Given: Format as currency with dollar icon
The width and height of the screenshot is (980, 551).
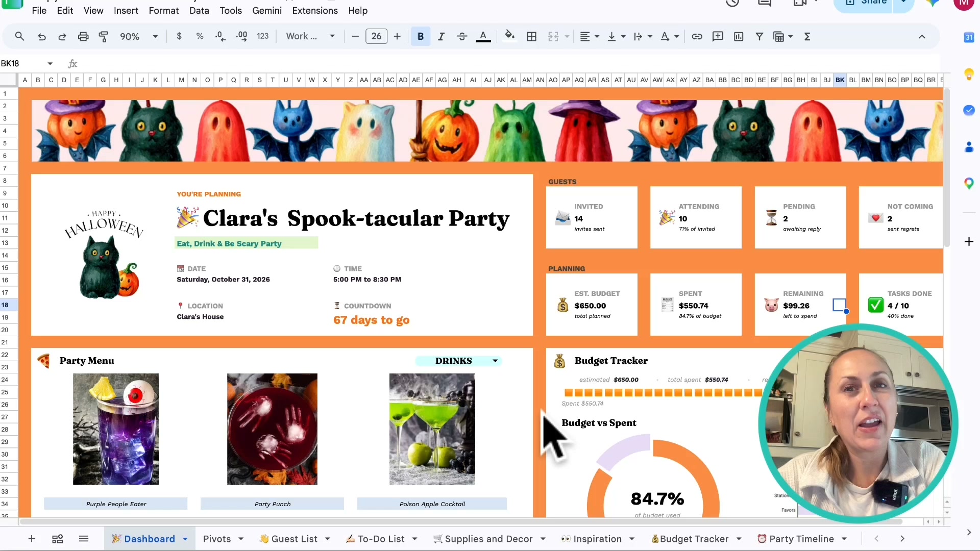Looking at the screenshot, I should pos(179,36).
